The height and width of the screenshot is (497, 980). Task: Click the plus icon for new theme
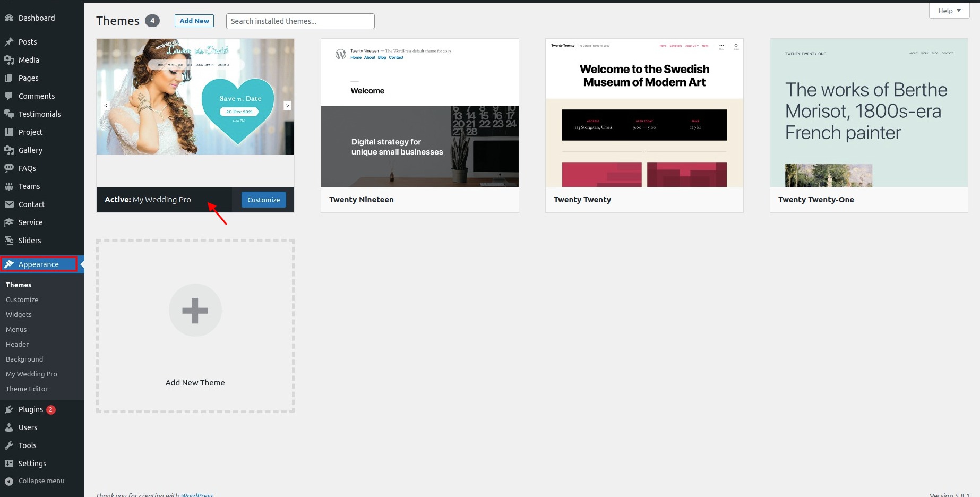click(195, 311)
